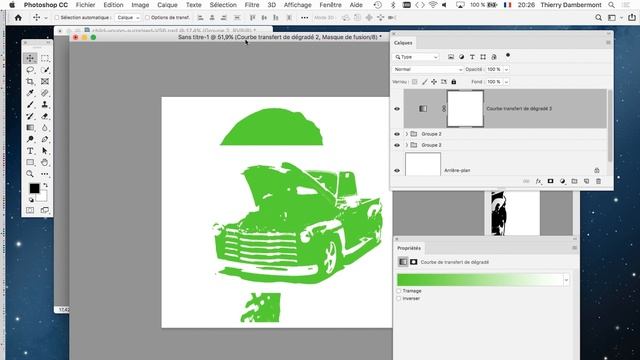
Task: Open the Normal blend mode dropdown
Action: click(428, 69)
